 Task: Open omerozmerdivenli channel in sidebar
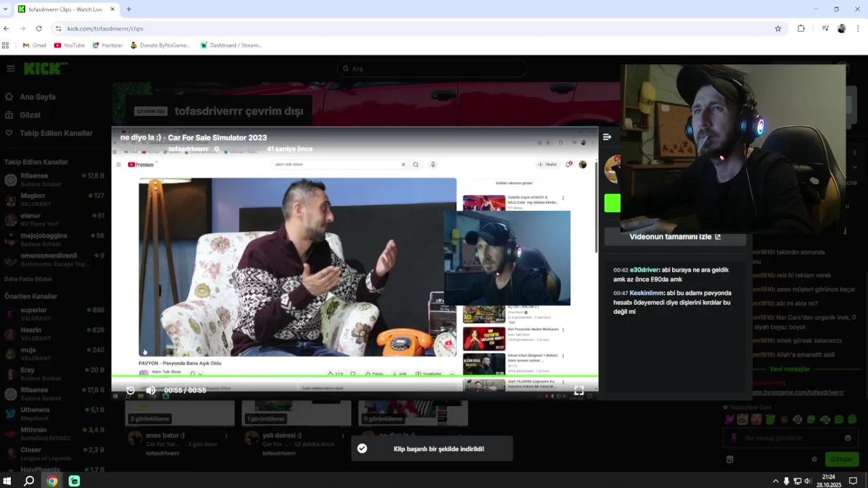coord(54,260)
